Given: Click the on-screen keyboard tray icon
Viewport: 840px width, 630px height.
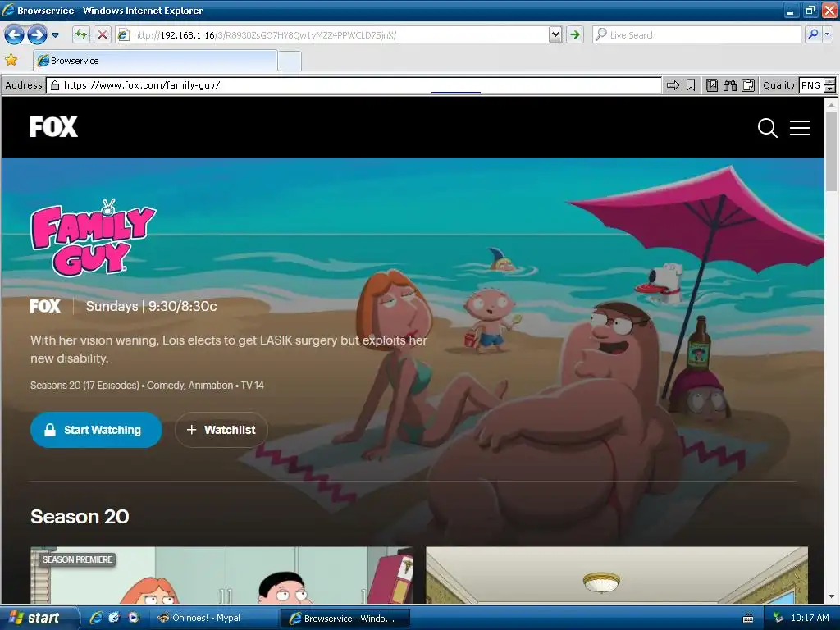Looking at the screenshot, I should coord(748,619).
